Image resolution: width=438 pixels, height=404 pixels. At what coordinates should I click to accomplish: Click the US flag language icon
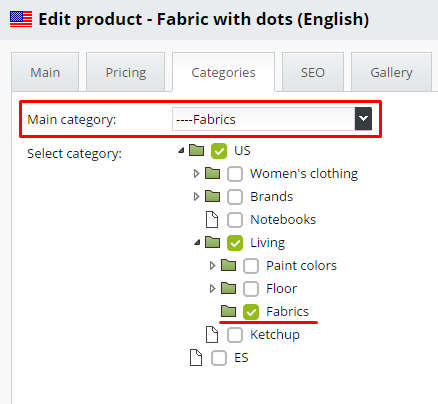(21, 19)
